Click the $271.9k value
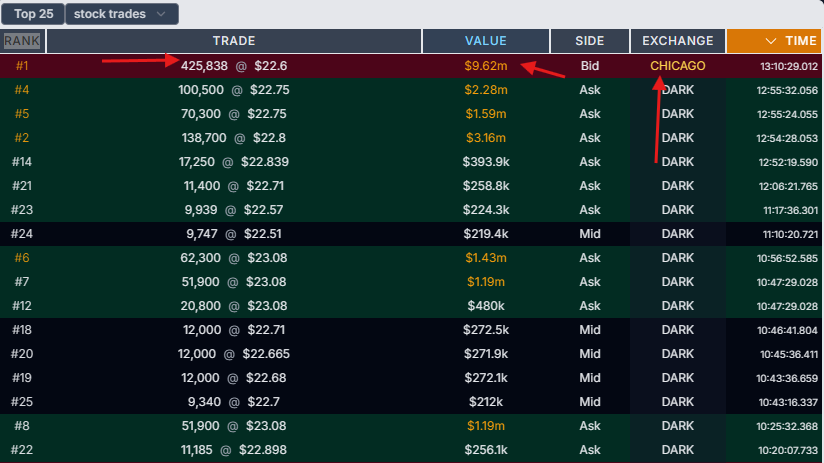This screenshot has width=824, height=463. pos(486,354)
